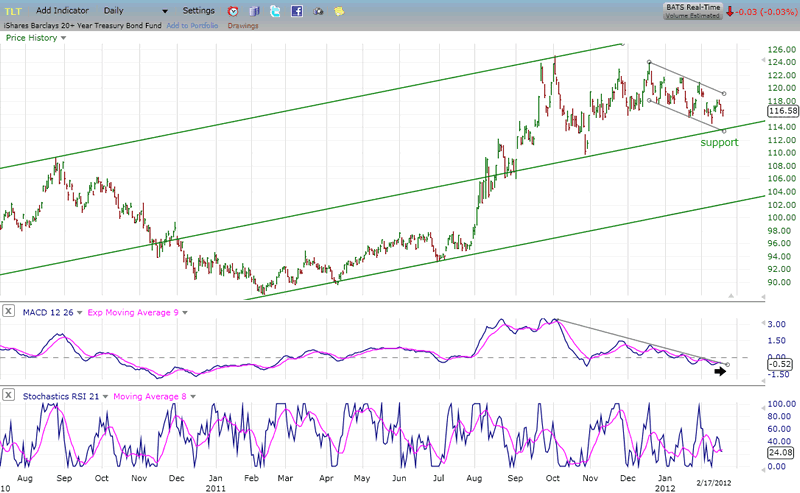
Task: Share chart on Facebook
Action: [x=297, y=11]
